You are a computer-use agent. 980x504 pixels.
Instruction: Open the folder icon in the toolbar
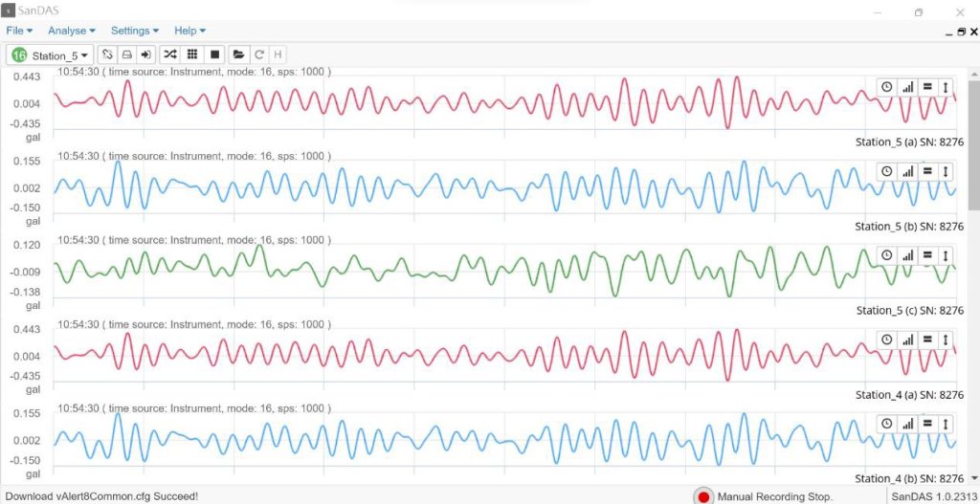point(239,55)
